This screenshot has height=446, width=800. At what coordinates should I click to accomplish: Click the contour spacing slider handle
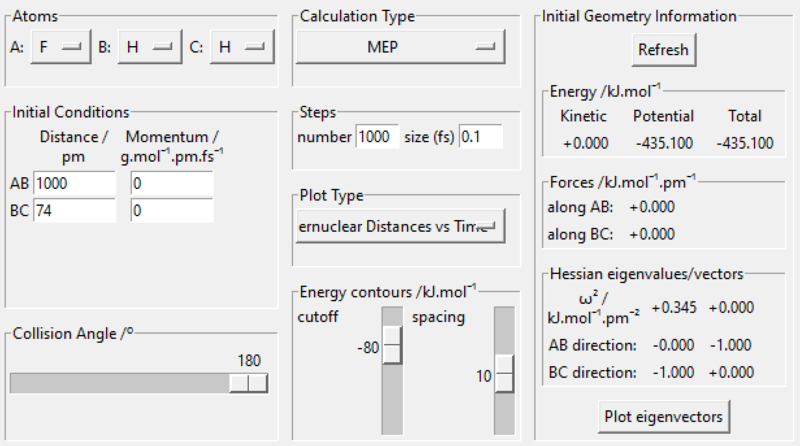[504, 376]
